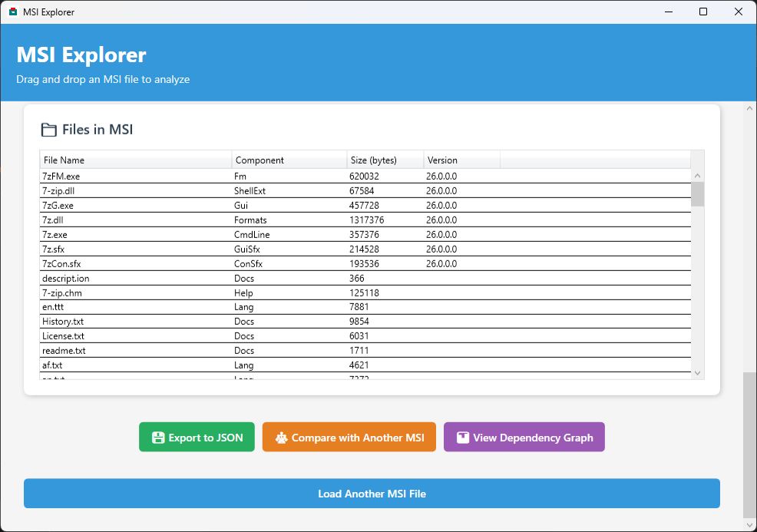Click size value 125118

pos(364,292)
